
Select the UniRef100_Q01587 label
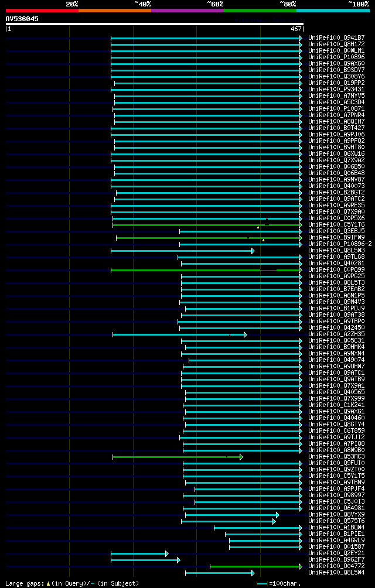click(336, 547)
